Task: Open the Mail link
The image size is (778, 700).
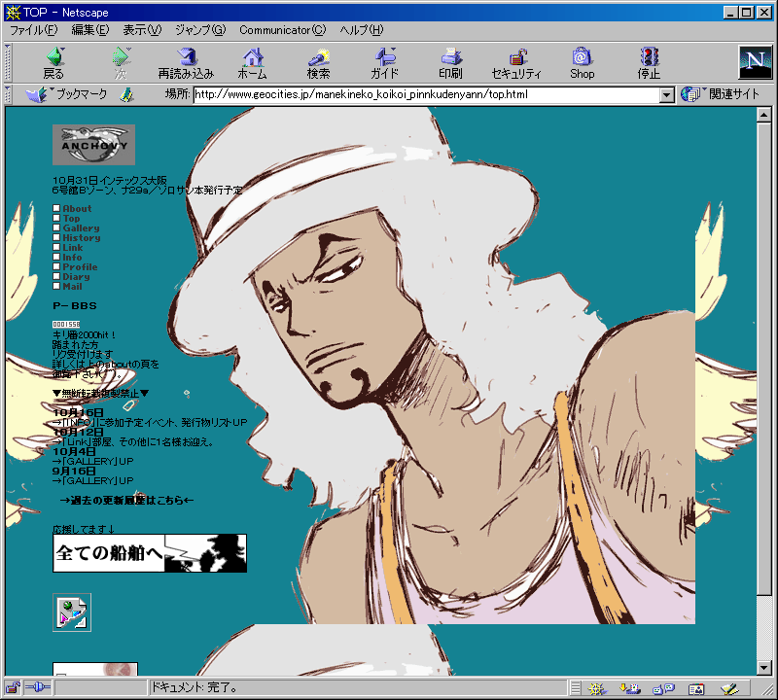Action: [x=72, y=286]
